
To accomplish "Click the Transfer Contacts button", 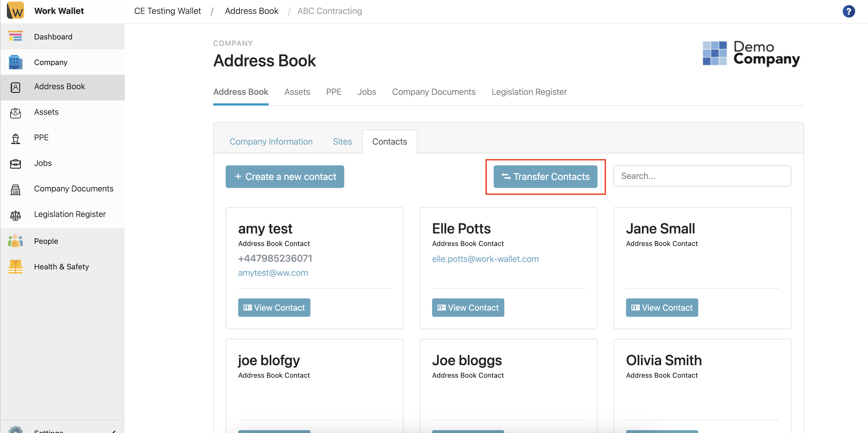I will 545,177.
